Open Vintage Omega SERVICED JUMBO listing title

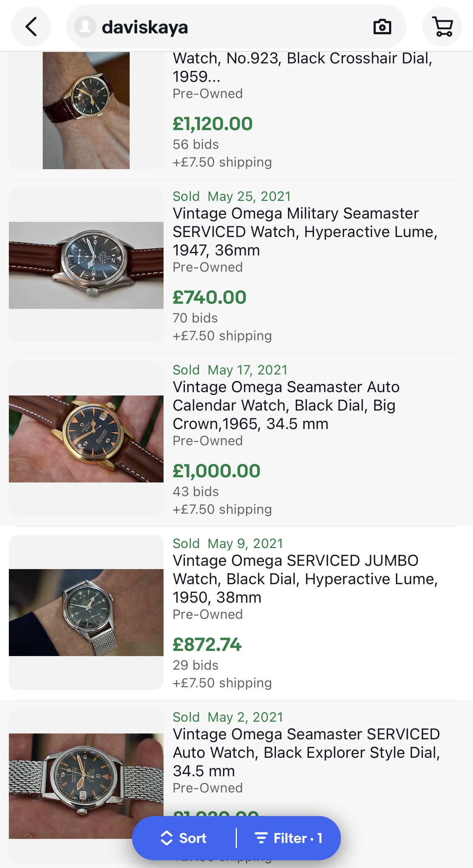[x=305, y=579]
